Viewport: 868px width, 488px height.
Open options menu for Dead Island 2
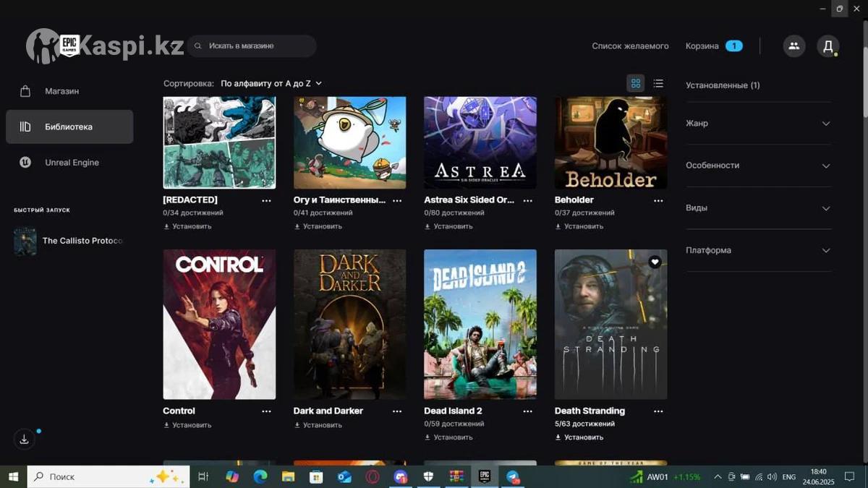pos(528,411)
